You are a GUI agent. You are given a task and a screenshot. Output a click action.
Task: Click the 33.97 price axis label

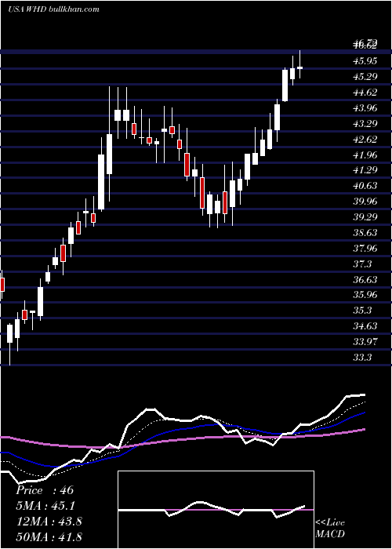[365, 342]
